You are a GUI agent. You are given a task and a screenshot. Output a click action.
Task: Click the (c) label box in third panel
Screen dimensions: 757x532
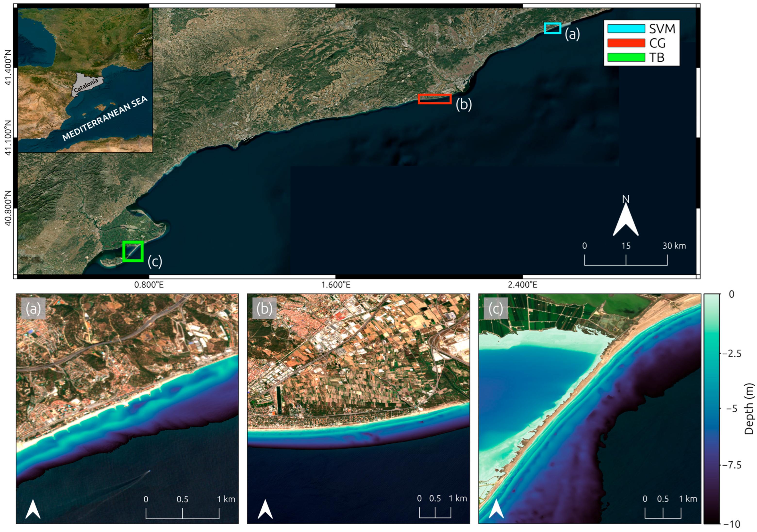(496, 309)
